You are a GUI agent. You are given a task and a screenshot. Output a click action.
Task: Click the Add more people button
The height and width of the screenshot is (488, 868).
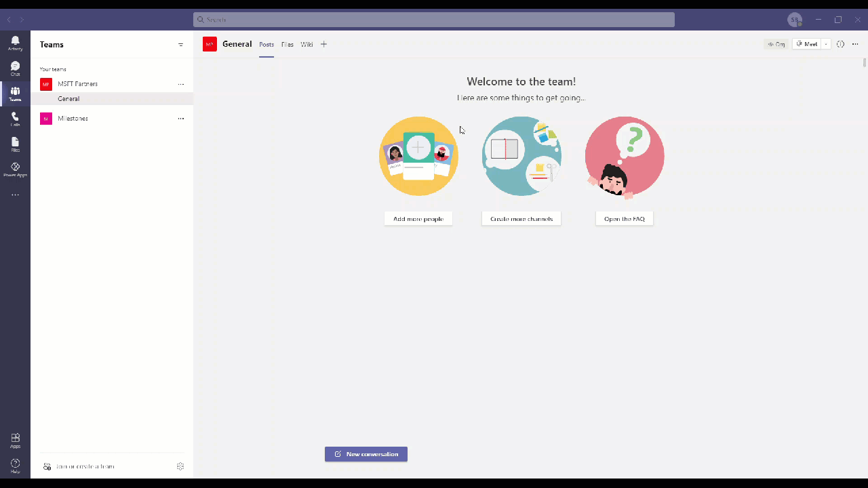418,219
